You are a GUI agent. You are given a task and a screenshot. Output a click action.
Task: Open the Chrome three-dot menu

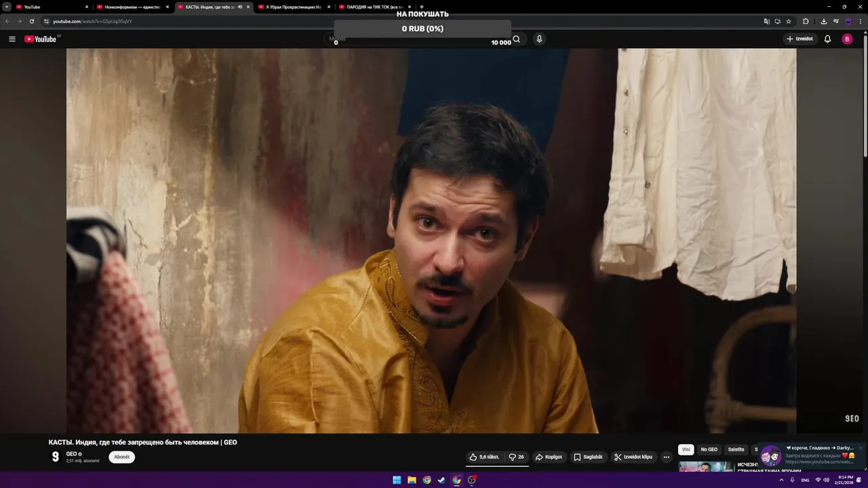click(861, 21)
